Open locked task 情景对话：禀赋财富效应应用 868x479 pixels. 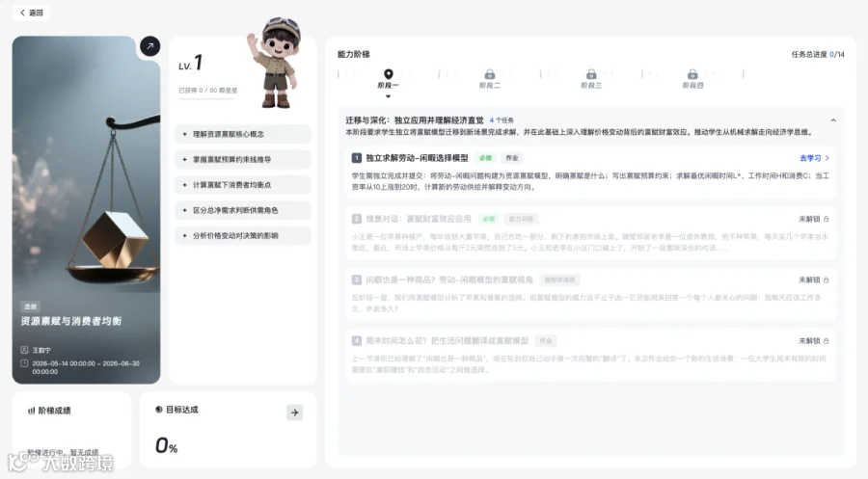(590, 233)
